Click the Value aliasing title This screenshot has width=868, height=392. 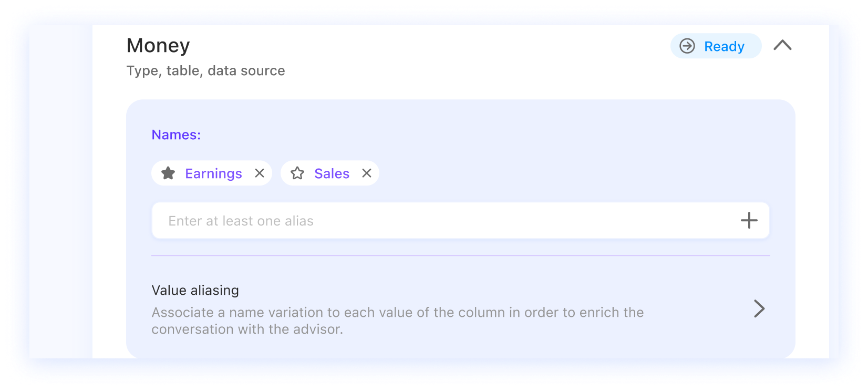(195, 291)
